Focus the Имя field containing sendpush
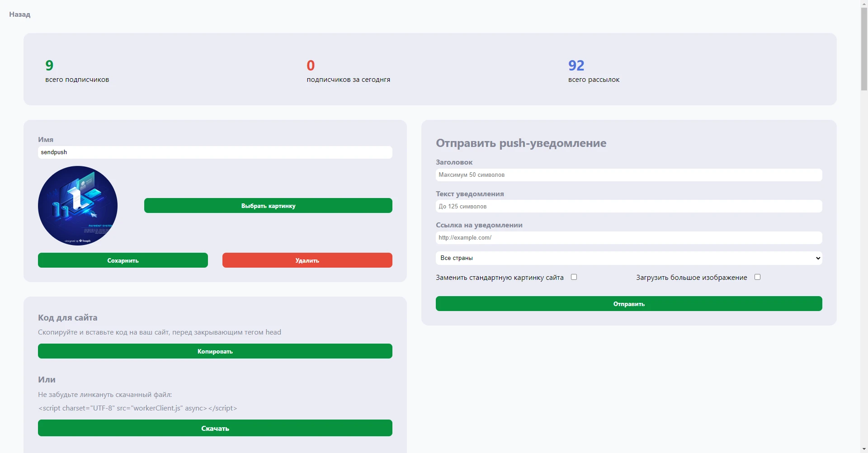The image size is (868, 453). [215, 152]
